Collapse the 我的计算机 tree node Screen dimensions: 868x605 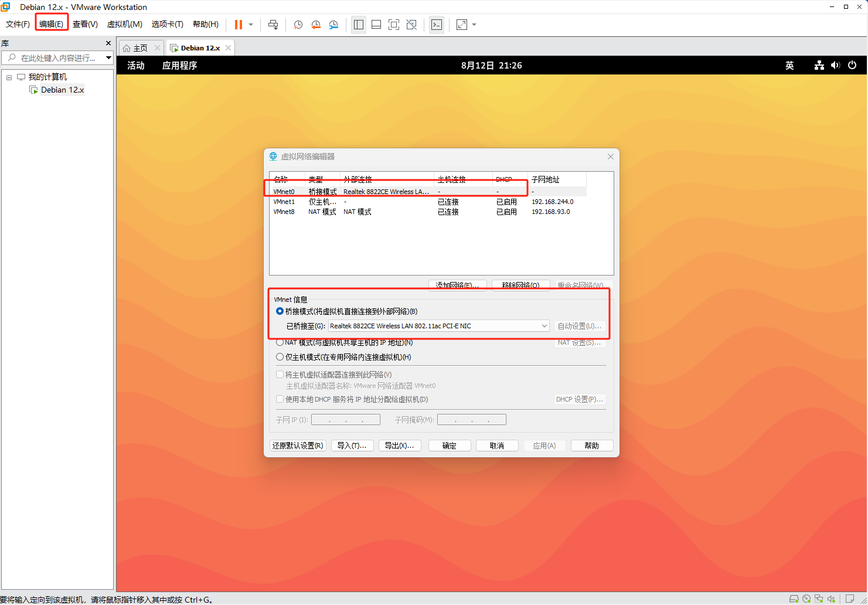point(9,77)
